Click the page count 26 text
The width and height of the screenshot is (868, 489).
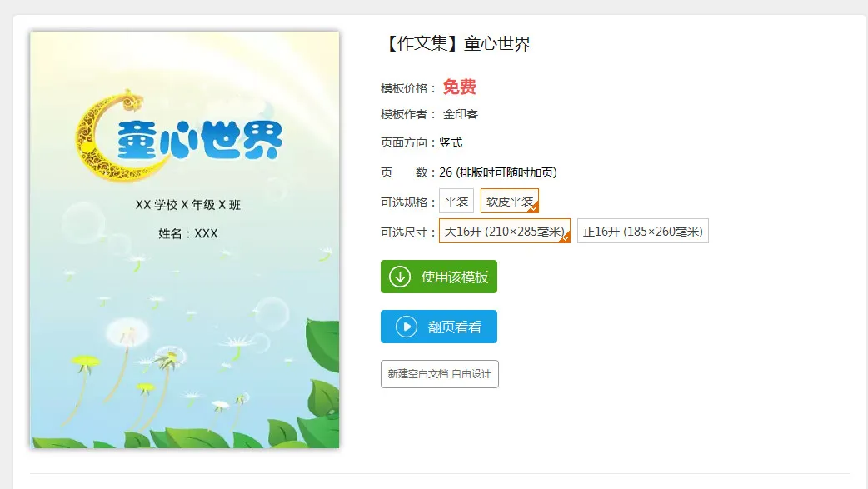pos(446,172)
